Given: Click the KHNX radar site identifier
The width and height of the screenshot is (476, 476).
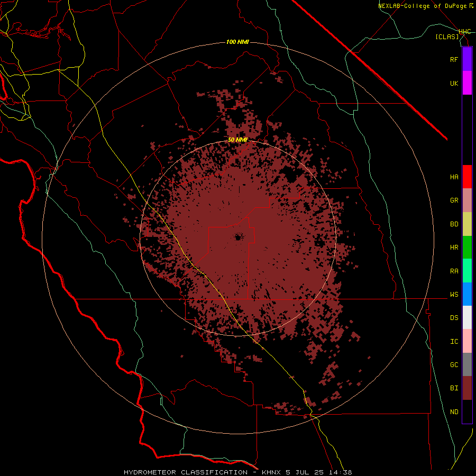Looking at the screenshot, I should click(272, 472).
